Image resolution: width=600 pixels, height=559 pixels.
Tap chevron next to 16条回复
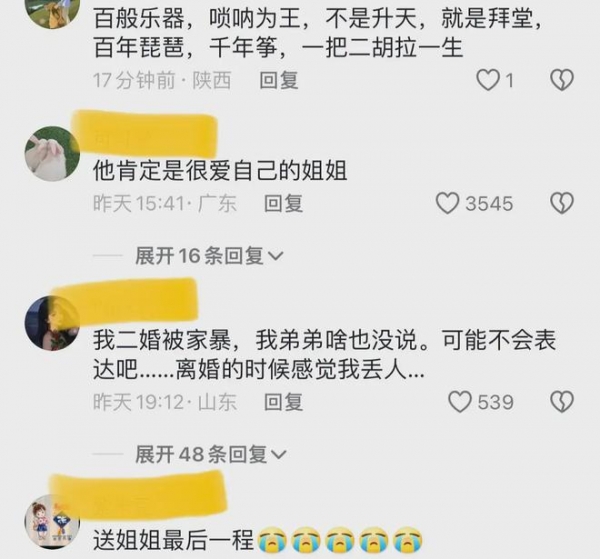point(276,256)
